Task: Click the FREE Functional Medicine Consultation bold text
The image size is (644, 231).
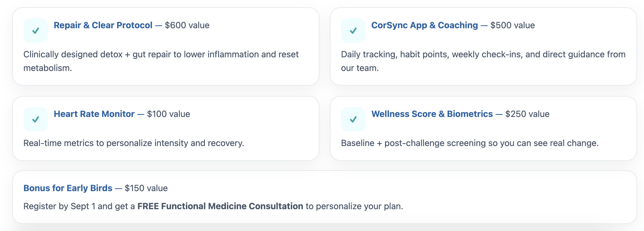Action: click(220, 206)
